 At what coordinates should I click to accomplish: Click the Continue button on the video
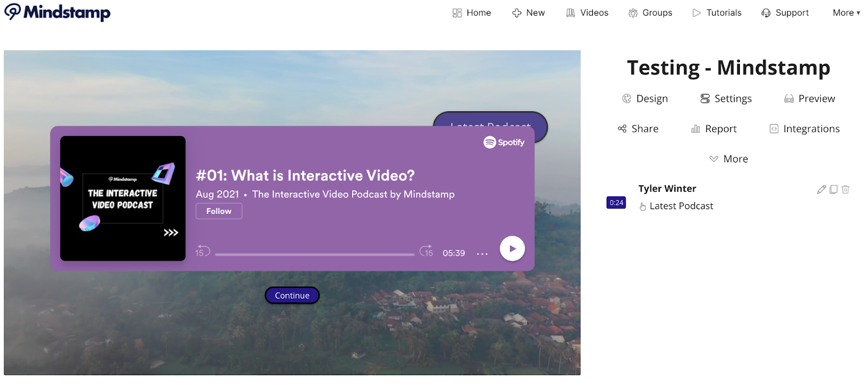pyautogui.click(x=292, y=295)
